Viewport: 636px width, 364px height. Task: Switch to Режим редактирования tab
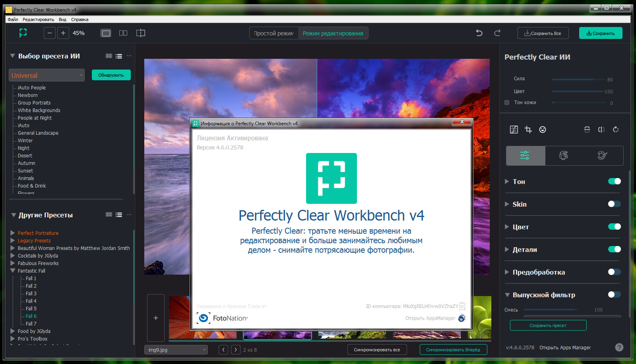(333, 33)
